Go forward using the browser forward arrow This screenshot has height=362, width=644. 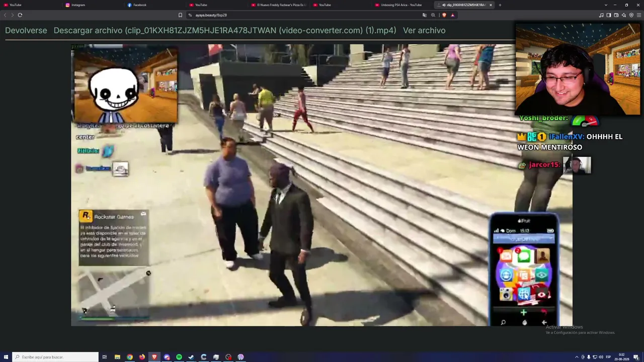coord(13,15)
